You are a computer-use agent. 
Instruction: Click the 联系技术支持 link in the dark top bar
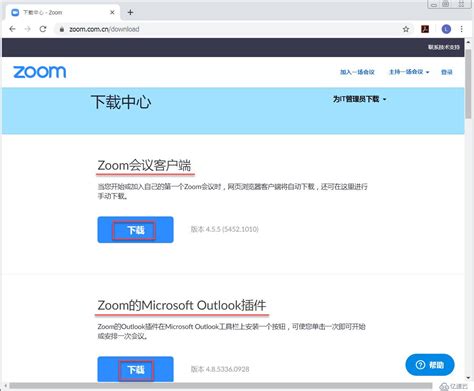[444, 47]
